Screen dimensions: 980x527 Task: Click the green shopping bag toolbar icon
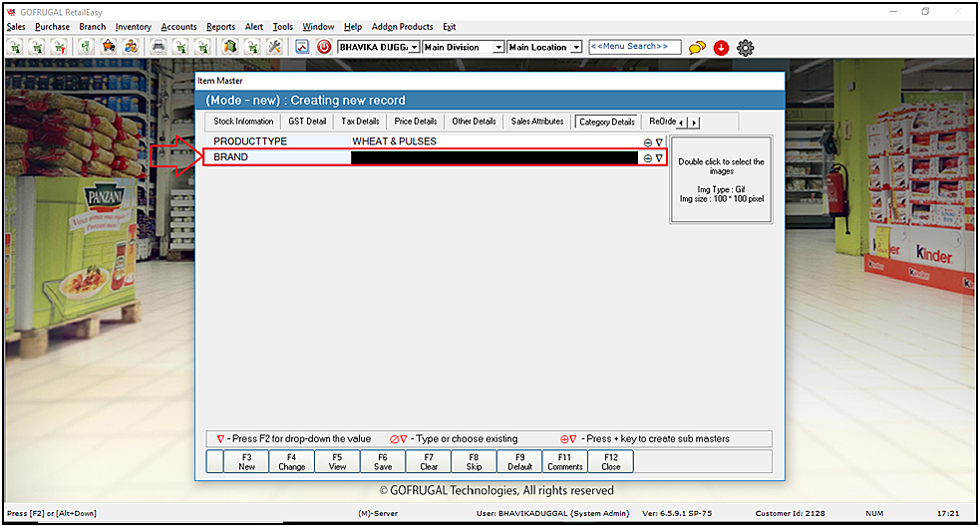click(230, 47)
